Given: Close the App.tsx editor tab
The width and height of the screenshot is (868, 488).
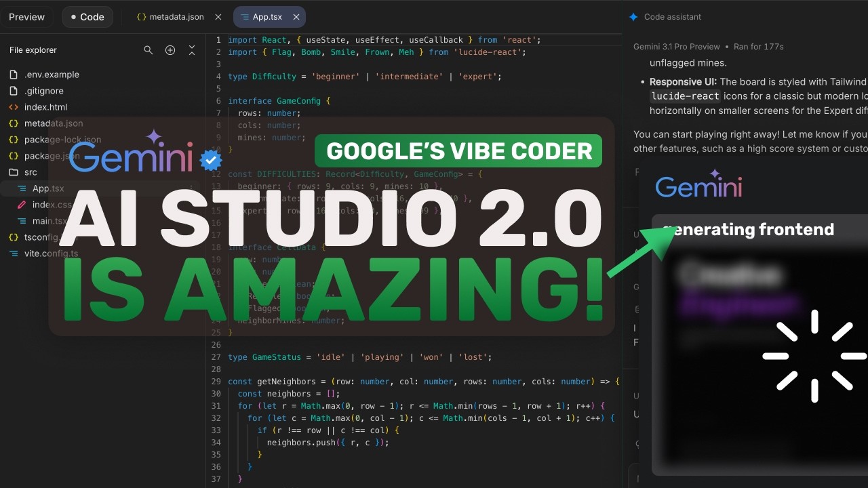Looking at the screenshot, I should pyautogui.click(x=296, y=17).
